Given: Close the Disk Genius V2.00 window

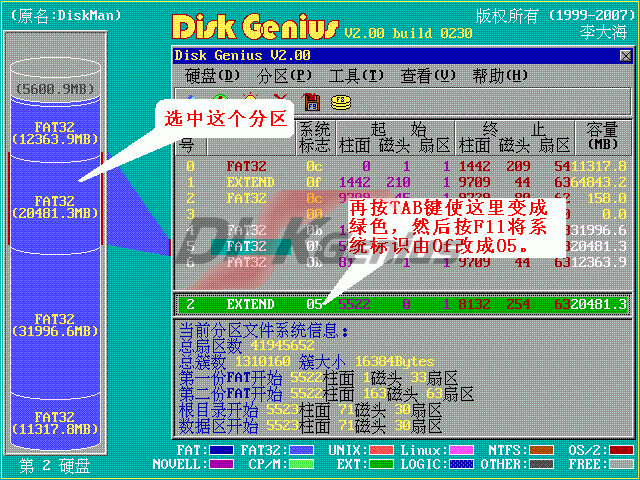Looking at the screenshot, I should (x=625, y=56).
